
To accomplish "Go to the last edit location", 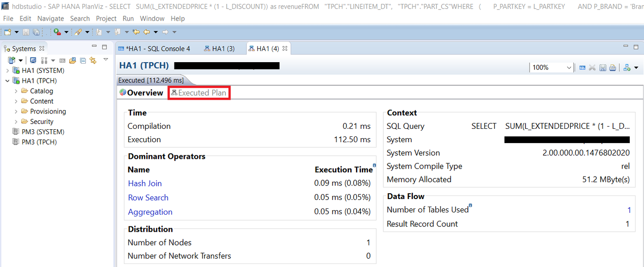I will tap(136, 32).
